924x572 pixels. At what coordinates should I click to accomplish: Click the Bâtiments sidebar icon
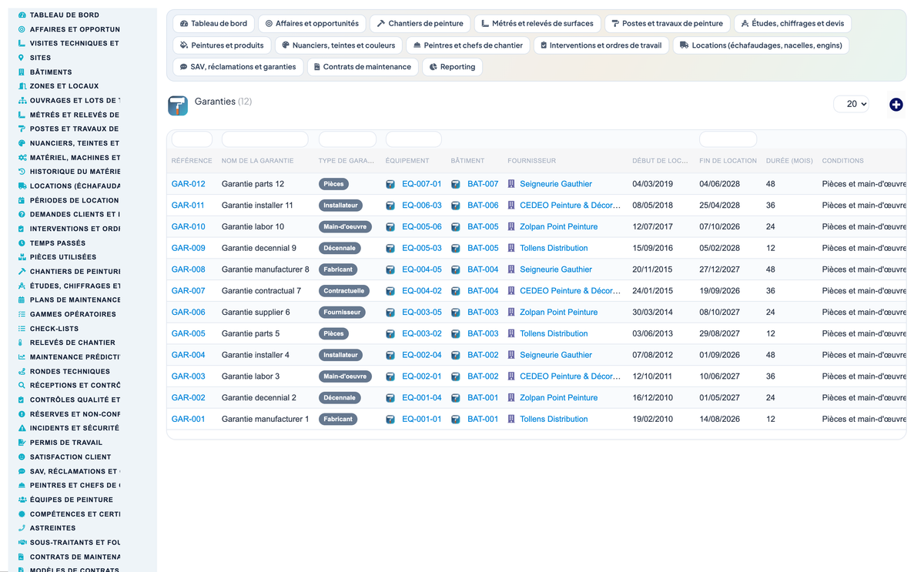(x=22, y=72)
